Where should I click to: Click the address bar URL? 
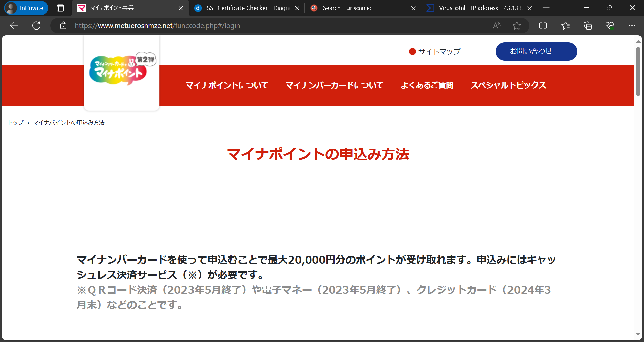point(157,25)
